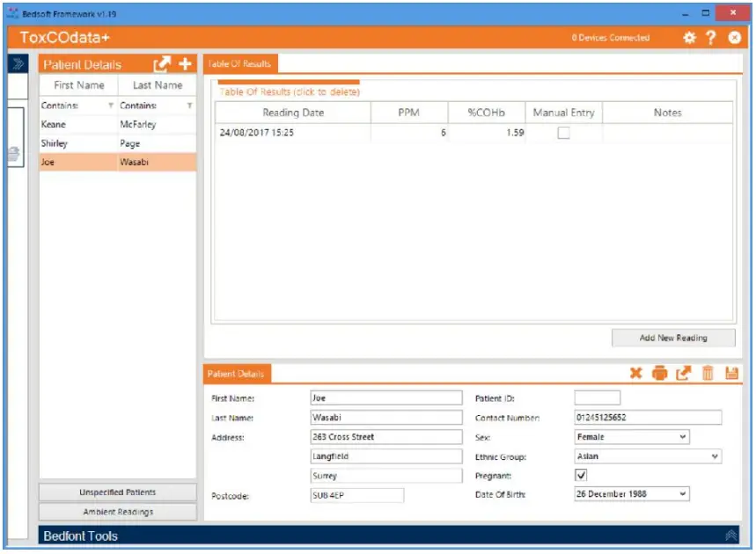Select patient Shirley Page in the list
This screenshot has height=554, width=756.
pos(88,142)
